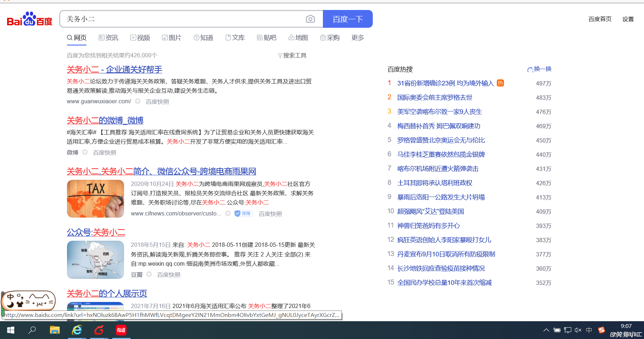This screenshot has width=644, height=339.
Task: Open 百度首页 link
Action: click(x=600, y=19)
